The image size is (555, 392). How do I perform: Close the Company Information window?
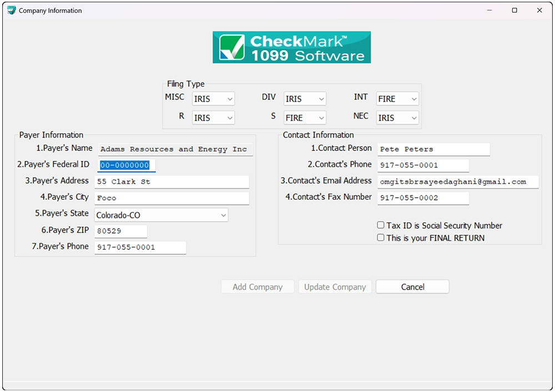(x=539, y=10)
